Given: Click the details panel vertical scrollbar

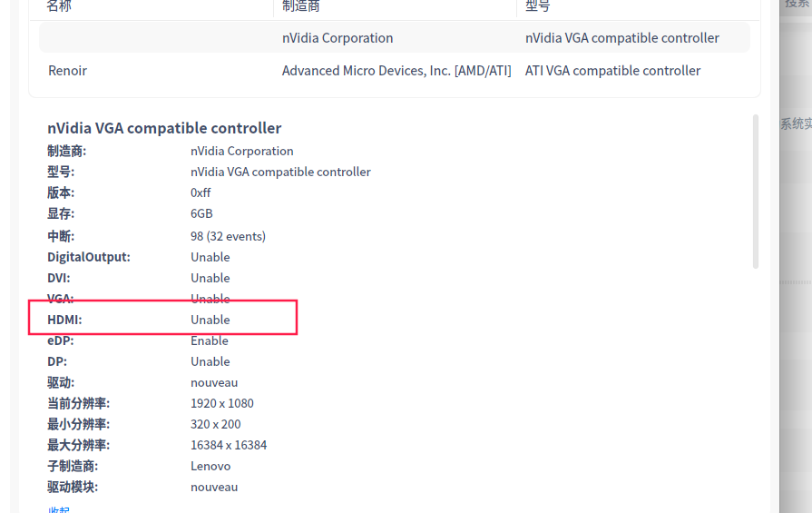Looking at the screenshot, I should coord(755,192).
